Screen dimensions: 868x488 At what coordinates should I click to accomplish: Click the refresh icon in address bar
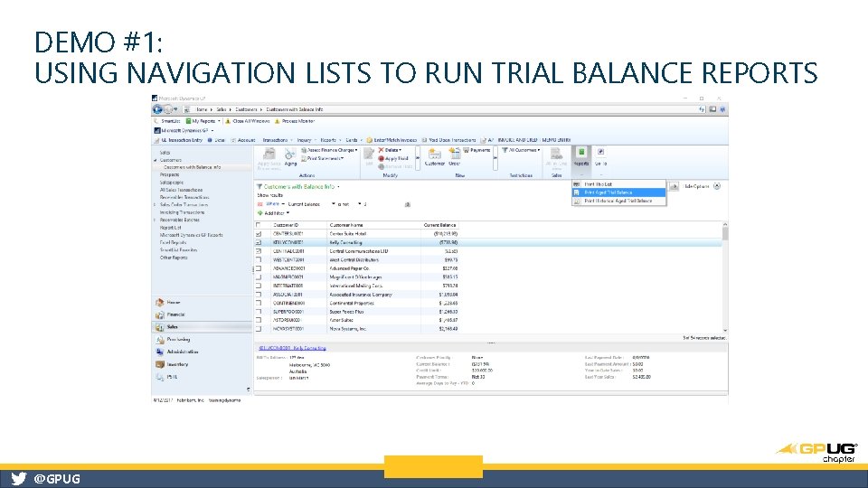(702, 109)
